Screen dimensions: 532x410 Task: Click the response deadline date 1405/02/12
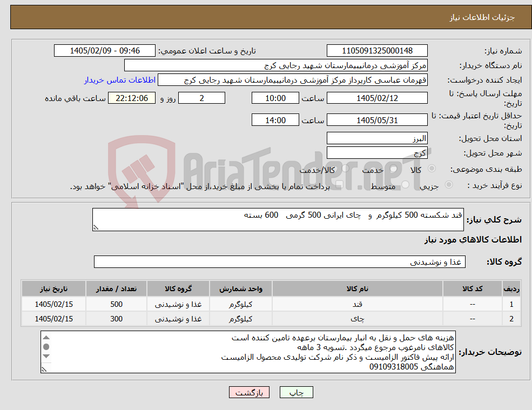click(x=377, y=98)
